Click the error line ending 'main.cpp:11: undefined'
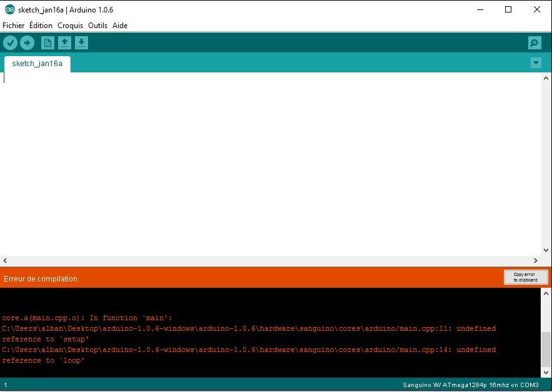This screenshot has width=552, height=392. [x=249, y=329]
